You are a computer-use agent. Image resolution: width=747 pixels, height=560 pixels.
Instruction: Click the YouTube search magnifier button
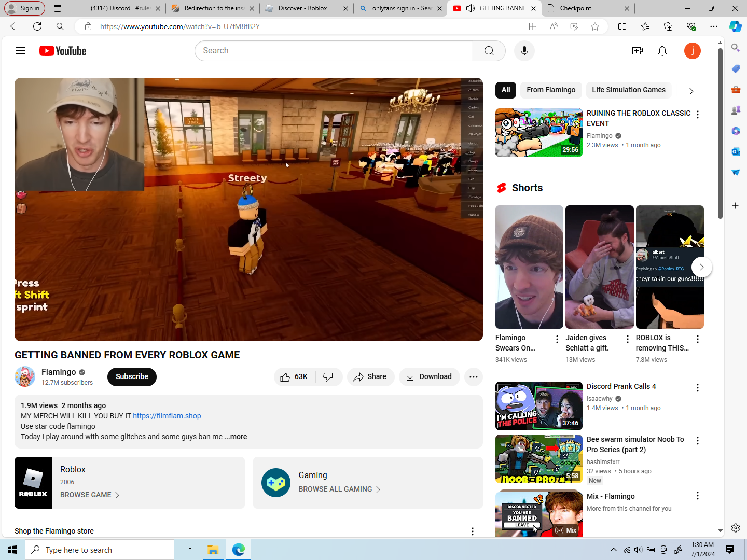(x=489, y=51)
